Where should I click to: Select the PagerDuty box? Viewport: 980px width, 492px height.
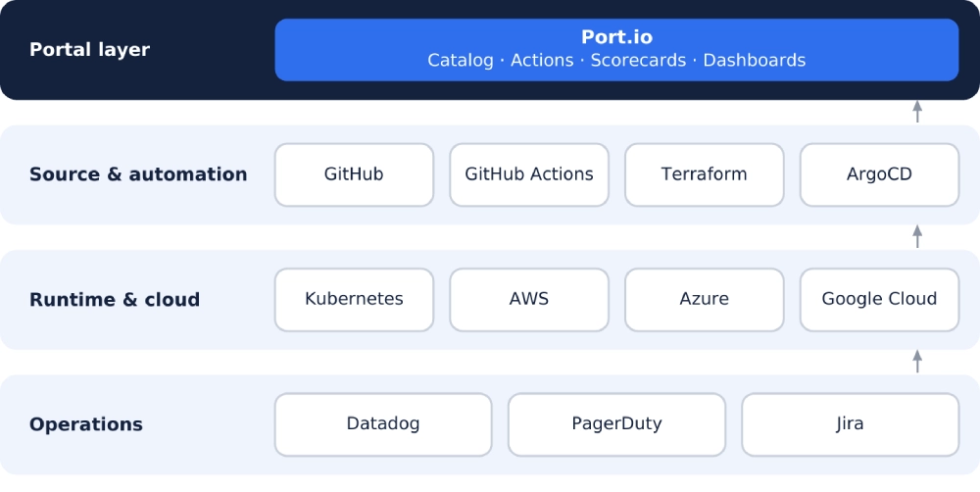tap(616, 424)
